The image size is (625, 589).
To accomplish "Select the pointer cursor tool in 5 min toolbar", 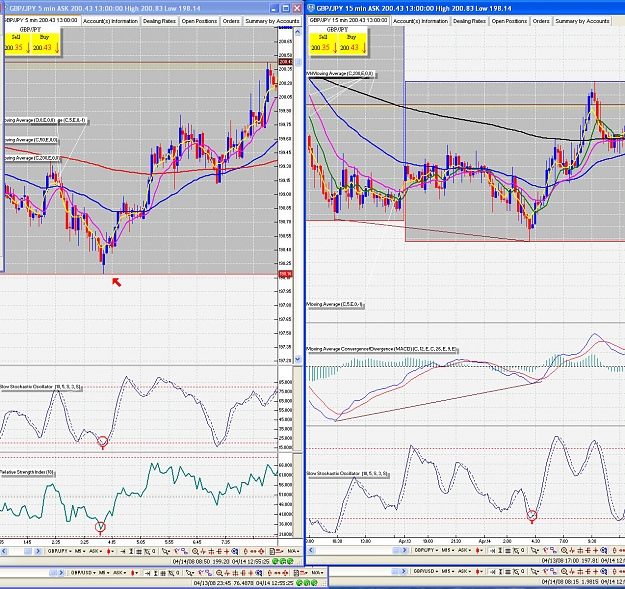I will pos(165,551).
